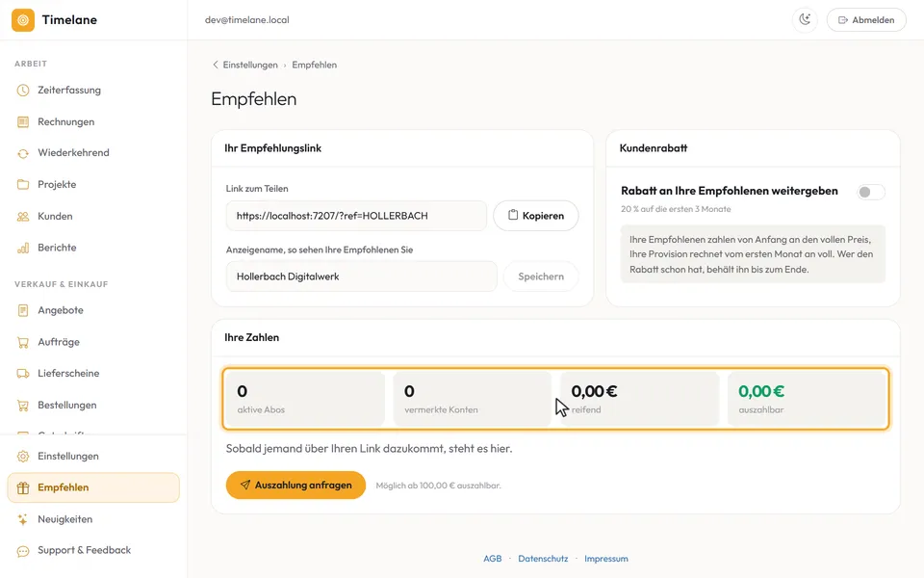Click the Kunden people icon

[23, 217]
